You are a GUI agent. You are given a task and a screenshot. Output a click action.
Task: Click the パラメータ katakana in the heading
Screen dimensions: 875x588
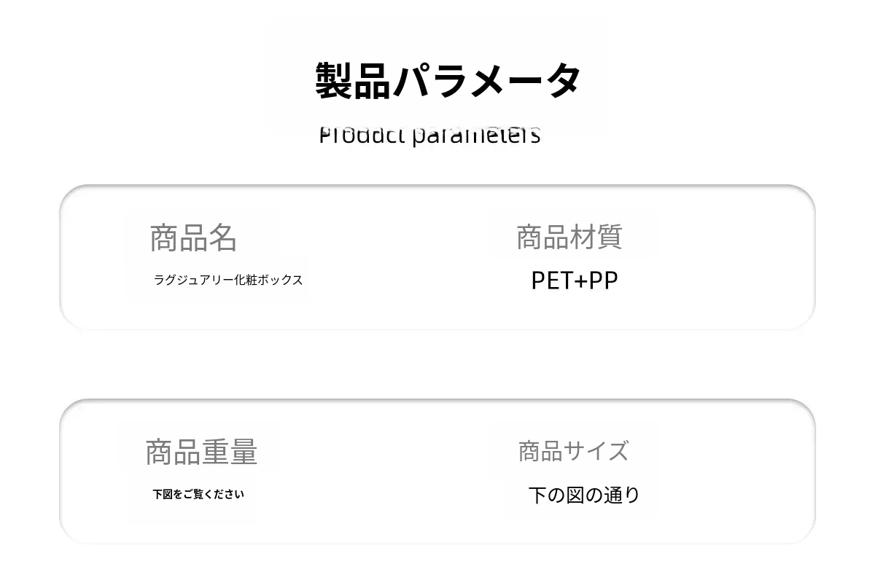pyautogui.click(x=486, y=80)
